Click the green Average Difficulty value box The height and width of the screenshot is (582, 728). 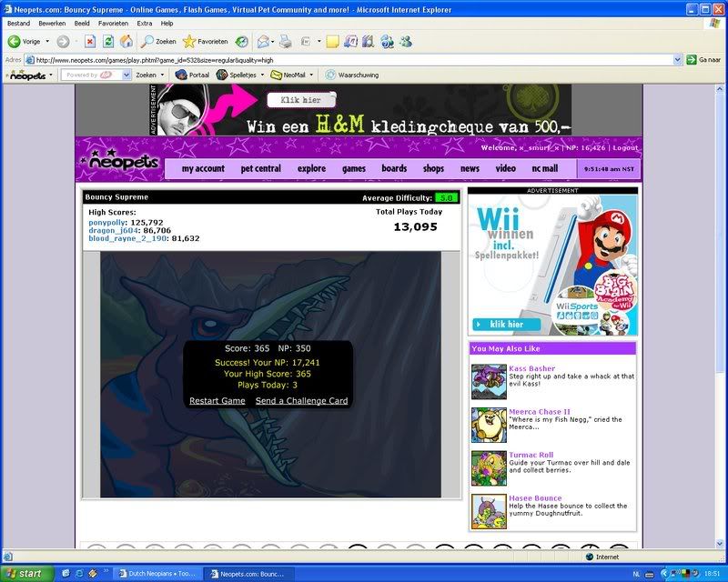click(446, 198)
